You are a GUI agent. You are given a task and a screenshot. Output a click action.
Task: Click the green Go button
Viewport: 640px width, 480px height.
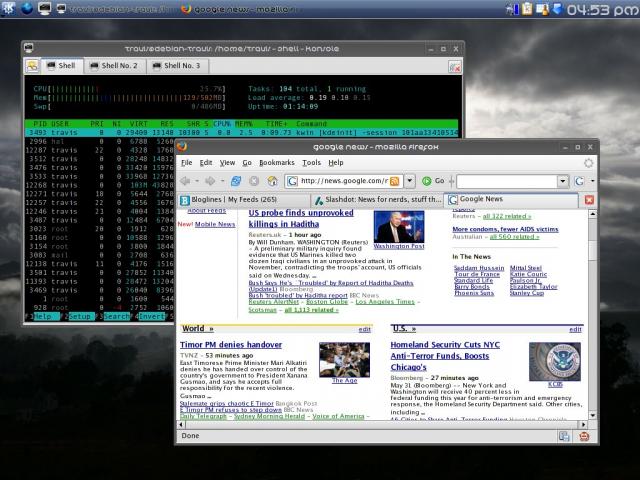click(433, 181)
